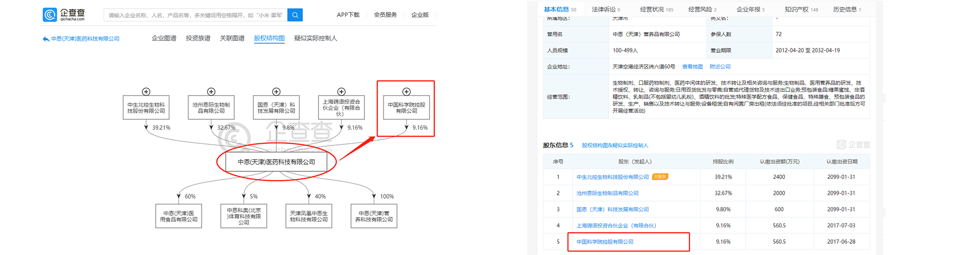Click the 持股比例 column header
Viewport: 980px width, 255px height.
pos(723,162)
